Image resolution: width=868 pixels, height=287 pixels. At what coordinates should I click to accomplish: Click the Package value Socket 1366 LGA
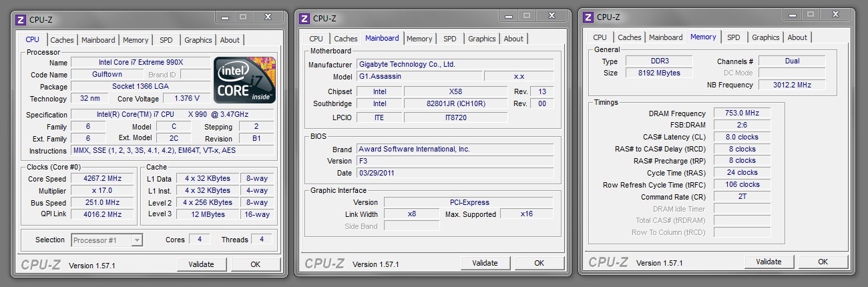pyautogui.click(x=140, y=87)
